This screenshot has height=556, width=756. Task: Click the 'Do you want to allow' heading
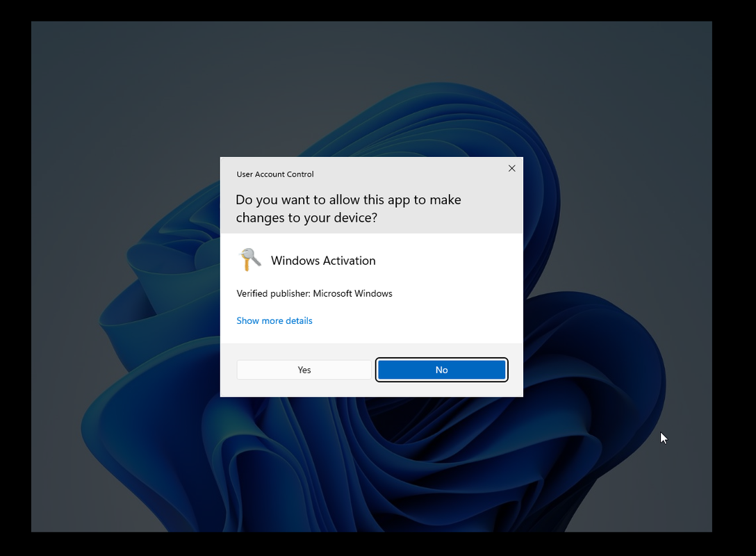[x=348, y=208]
